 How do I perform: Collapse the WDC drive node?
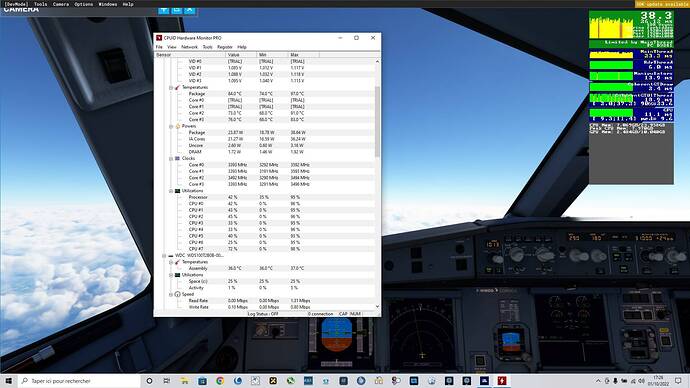pyautogui.click(x=164, y=256)
